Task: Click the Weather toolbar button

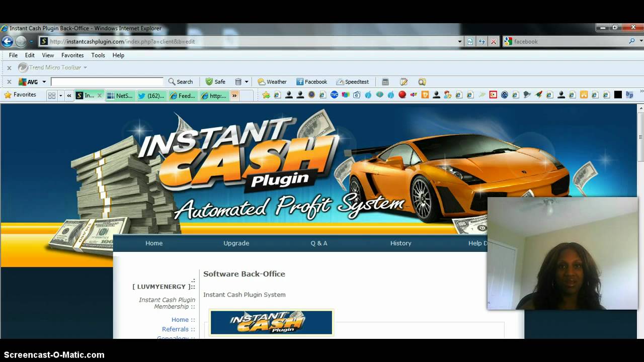Action: (x=272, y=82)
